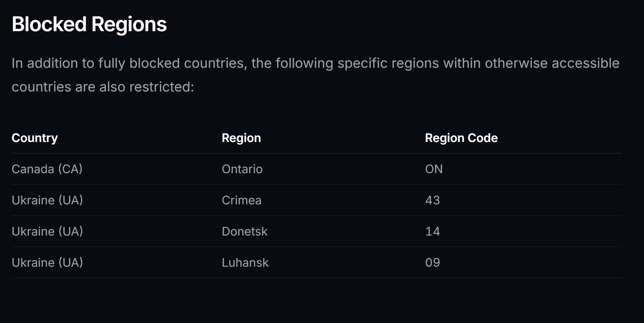Screen dimensions: 644x323
Task: Click Ukraine (UA) in the Luhansk row
Action: 47,262
